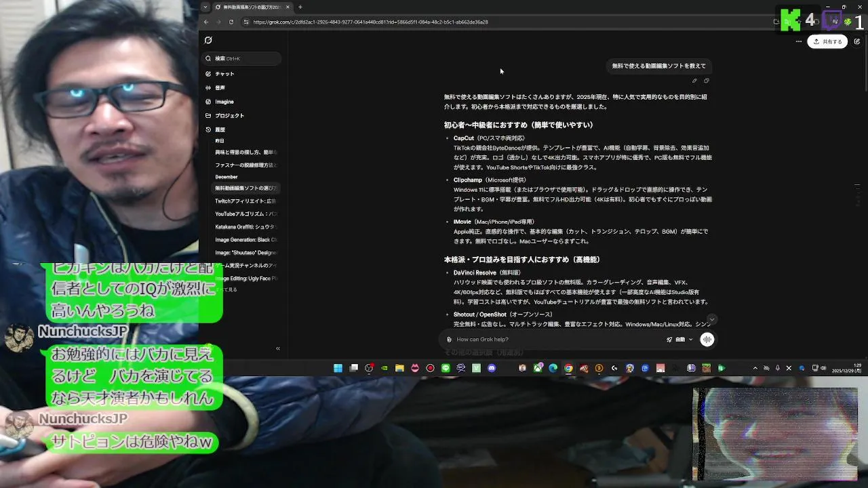Open the 自動 model selector dropdown
Screen dimensions: 868x488
[679, 340]
